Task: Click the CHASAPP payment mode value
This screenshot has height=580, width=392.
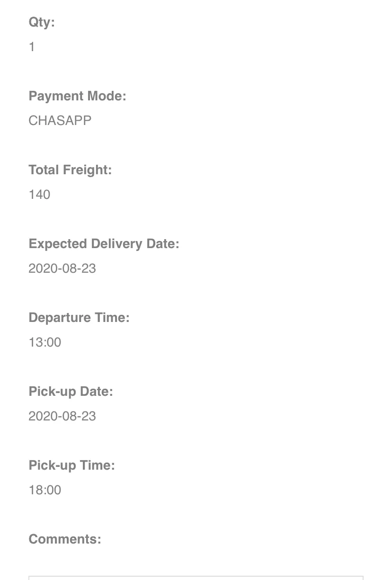Action: coord(60,121)
